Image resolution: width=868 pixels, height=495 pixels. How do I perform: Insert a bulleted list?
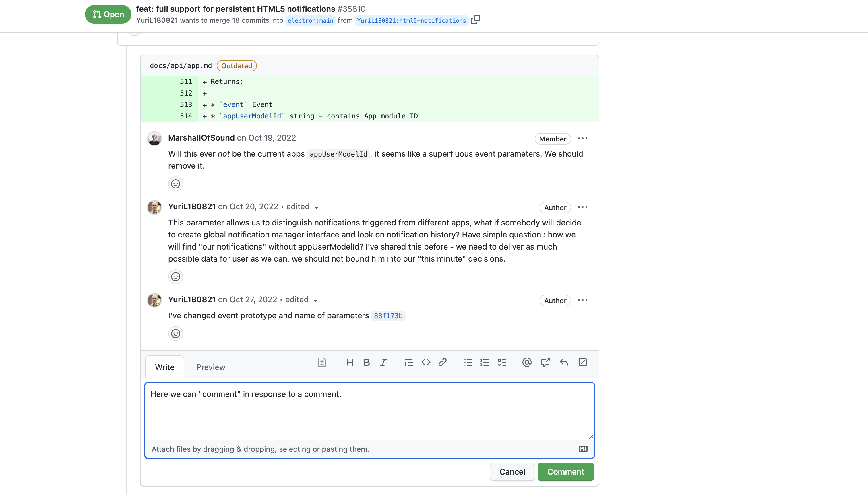click(x=468, y=363)
